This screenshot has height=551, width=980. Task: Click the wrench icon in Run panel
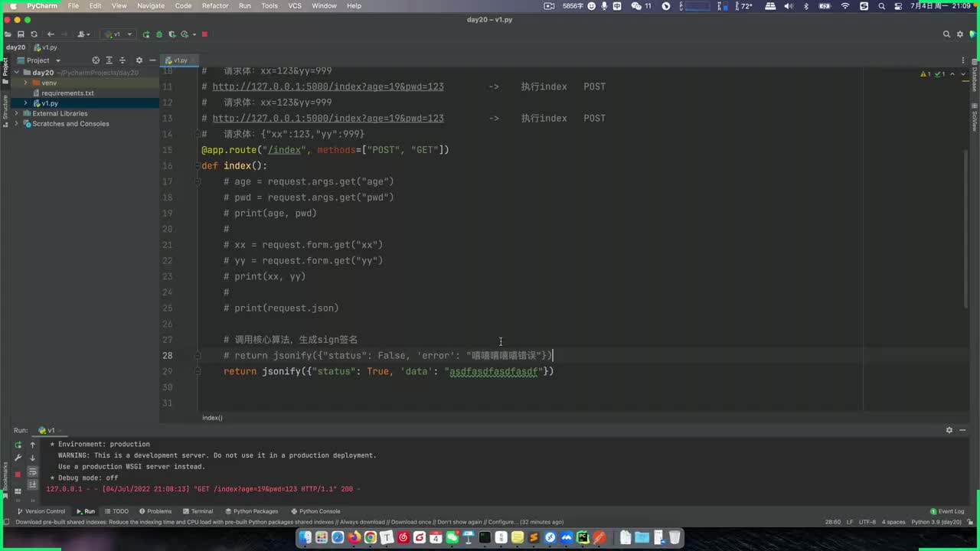click(18, 458)
